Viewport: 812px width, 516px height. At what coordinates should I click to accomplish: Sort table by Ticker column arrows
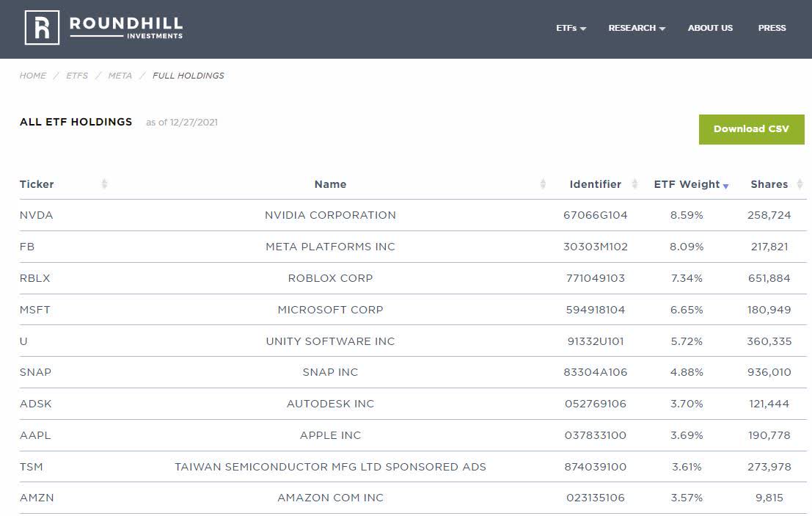coord(104,184)
